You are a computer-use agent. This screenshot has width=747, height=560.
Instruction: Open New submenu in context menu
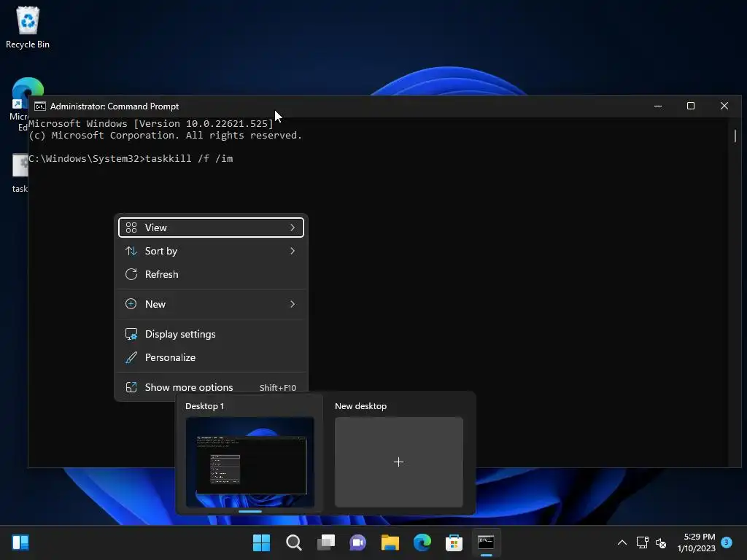click(211, 304)
